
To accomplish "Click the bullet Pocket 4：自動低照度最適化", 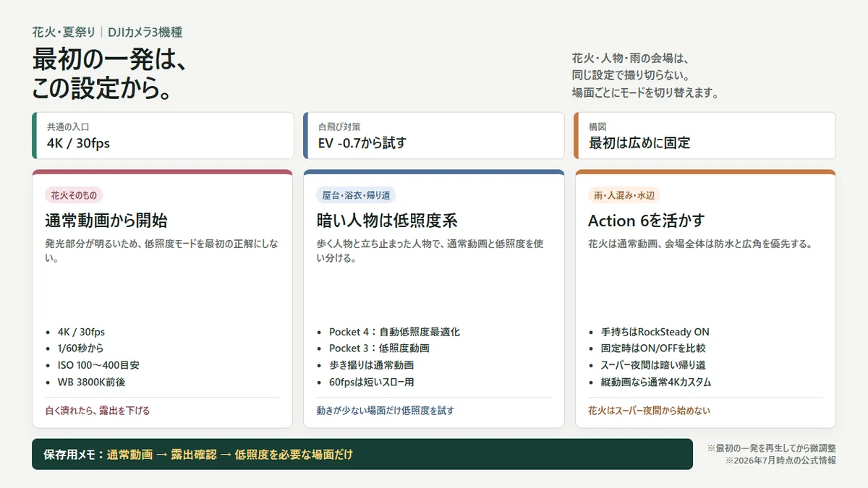I will (x=394, y=332).
